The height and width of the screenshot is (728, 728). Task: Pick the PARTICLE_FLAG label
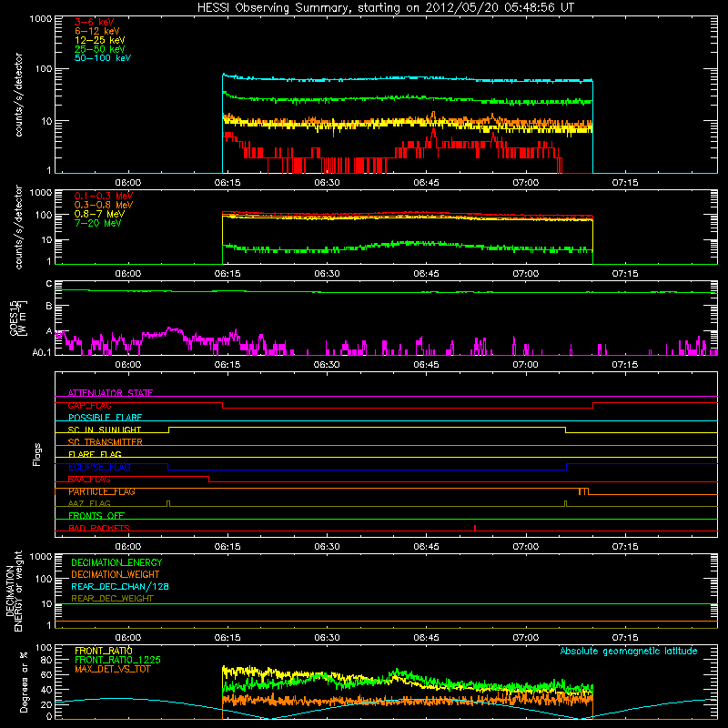(x=102, y=491)
